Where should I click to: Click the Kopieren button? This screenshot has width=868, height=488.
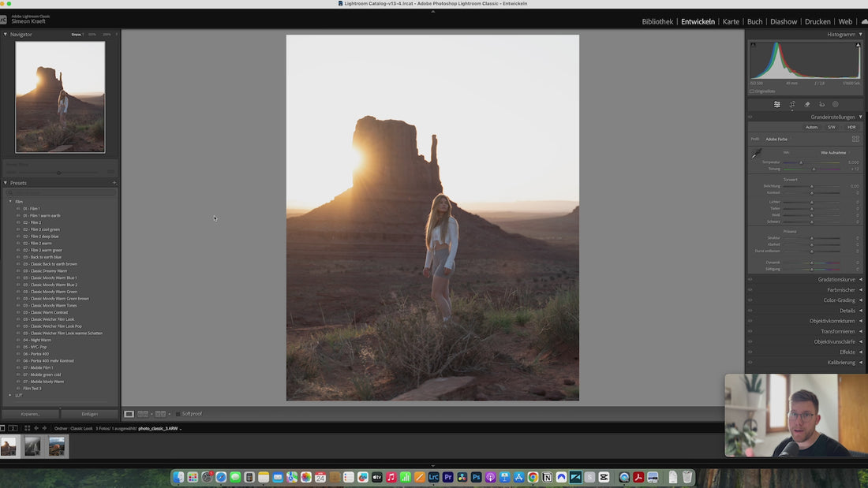[x=31, y=414]
